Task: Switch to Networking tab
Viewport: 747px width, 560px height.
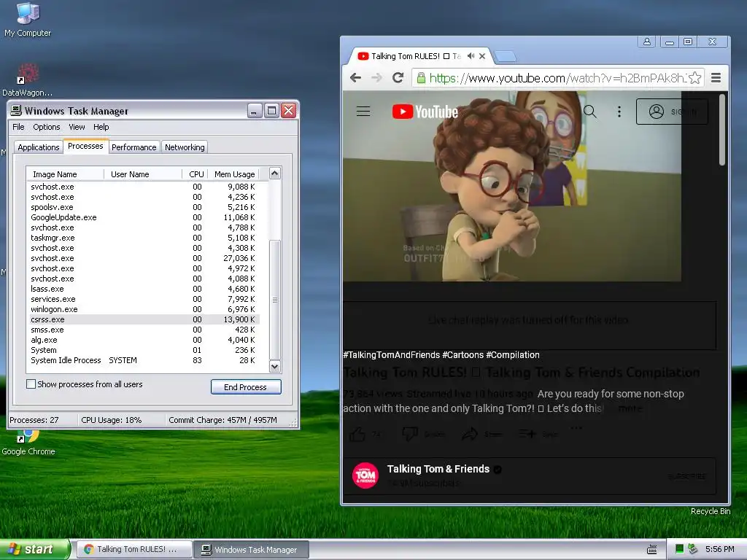Action: pyautogui.click(x=185, y=147)
